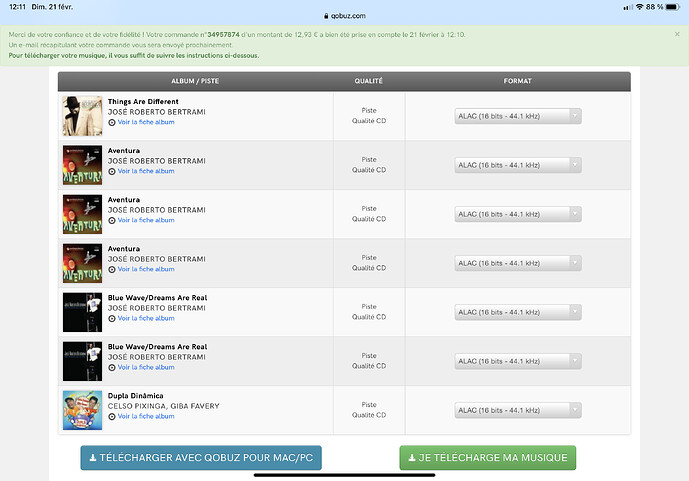The image size is (689, 481).
Task: Close the green order confirmation banner
Action: [x=677, y=34]
